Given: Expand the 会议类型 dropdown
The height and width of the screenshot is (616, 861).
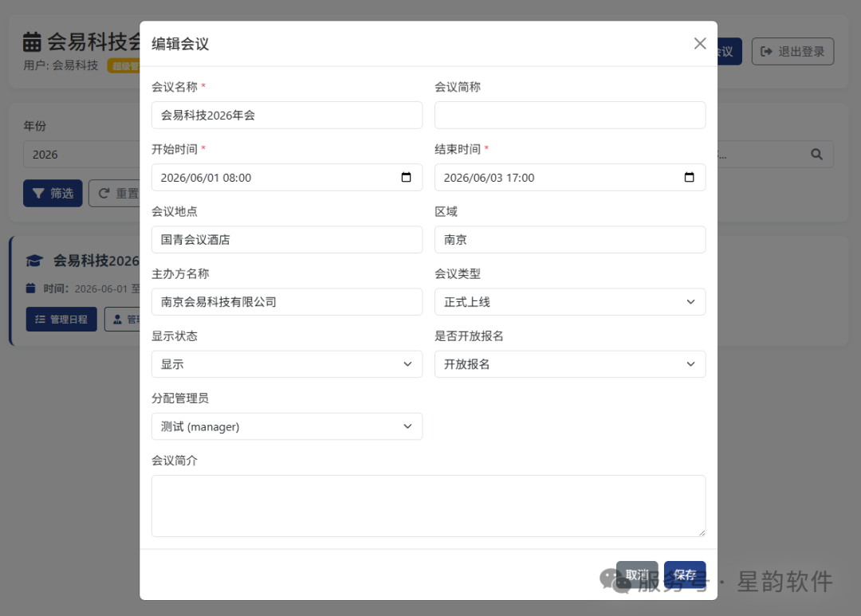Looking at the screenshot, I should click(x=570, y=302).
